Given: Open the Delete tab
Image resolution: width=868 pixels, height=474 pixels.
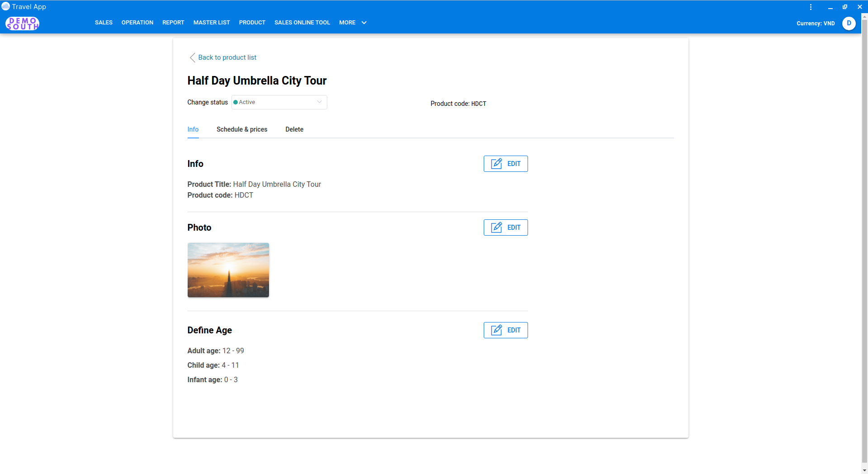Looking at the screenshot, I should click(x=294, y=129).
